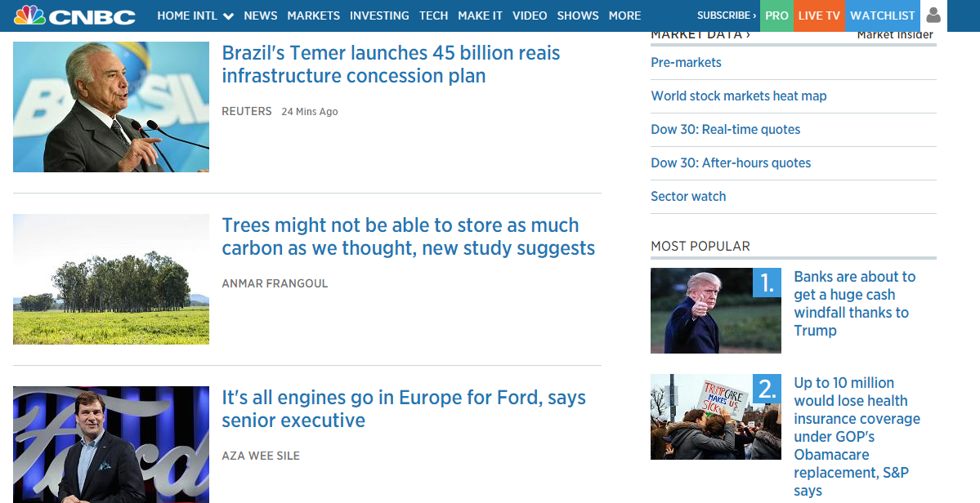This screenshot has height=503, width=980.
Task: Click the number 1 most popular badge
Action: (767, 283)
